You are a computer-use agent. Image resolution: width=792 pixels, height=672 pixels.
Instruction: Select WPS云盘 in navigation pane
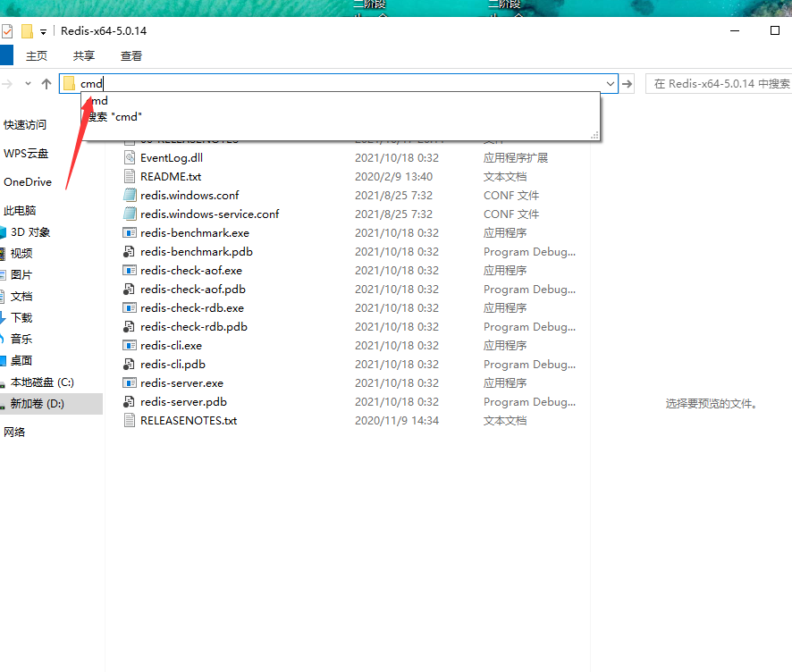click(x=26, y=154)
